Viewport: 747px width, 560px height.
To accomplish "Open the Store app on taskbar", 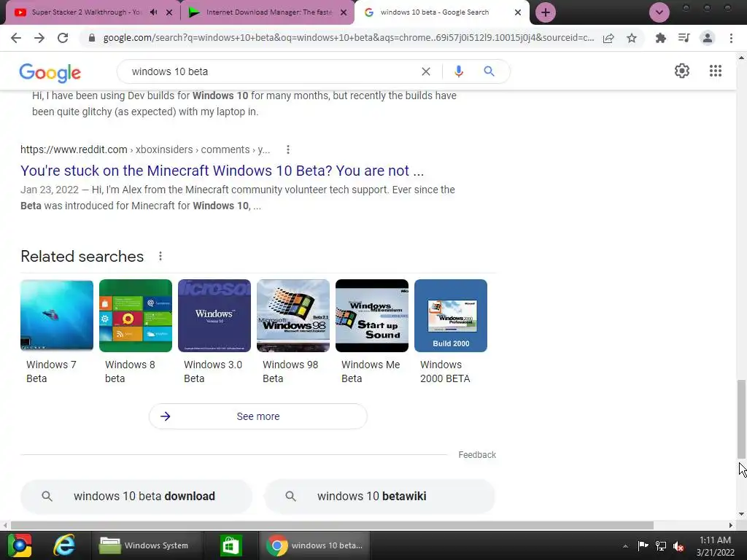I will click(231, 545).
